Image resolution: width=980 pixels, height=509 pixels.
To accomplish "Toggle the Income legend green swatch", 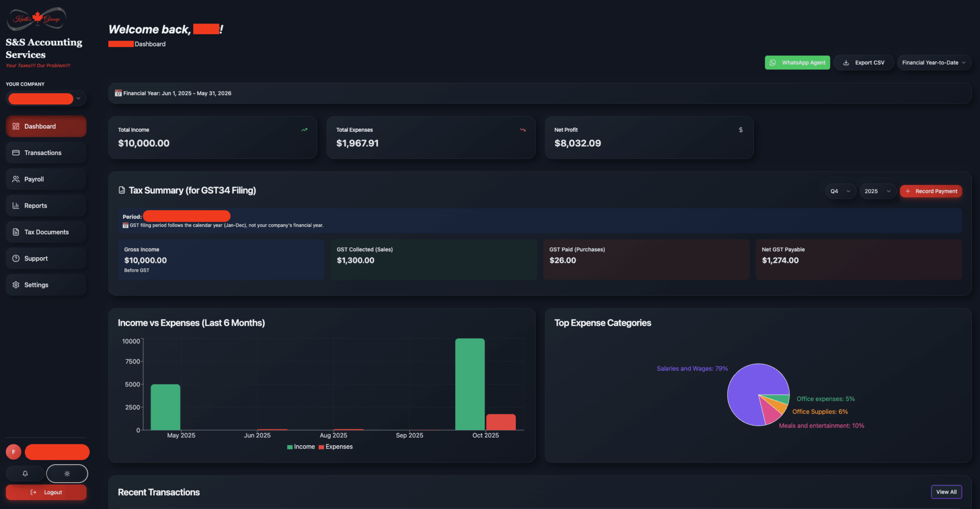I will (x=290, y=447).
